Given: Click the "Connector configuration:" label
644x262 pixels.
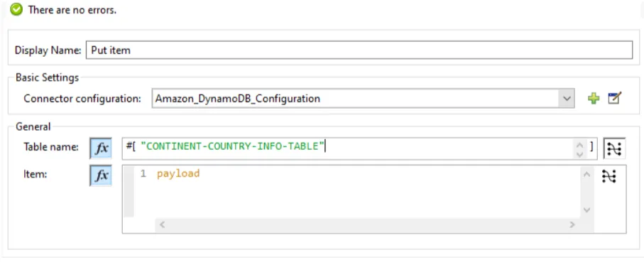Looking at the screenshot, I should point(82,99).
